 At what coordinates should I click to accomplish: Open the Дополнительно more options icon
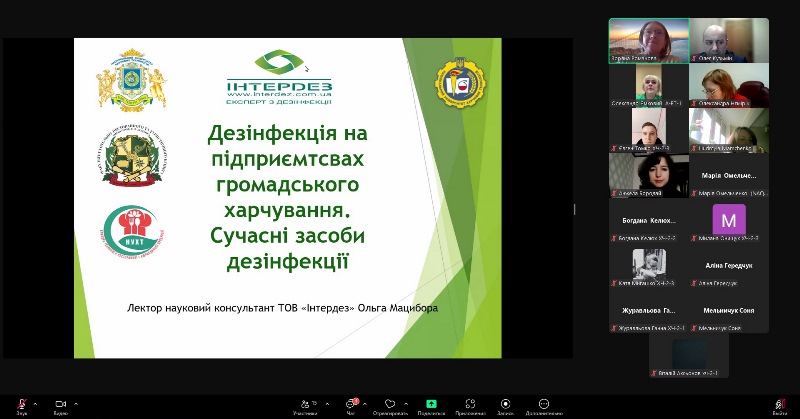[544, 404]
